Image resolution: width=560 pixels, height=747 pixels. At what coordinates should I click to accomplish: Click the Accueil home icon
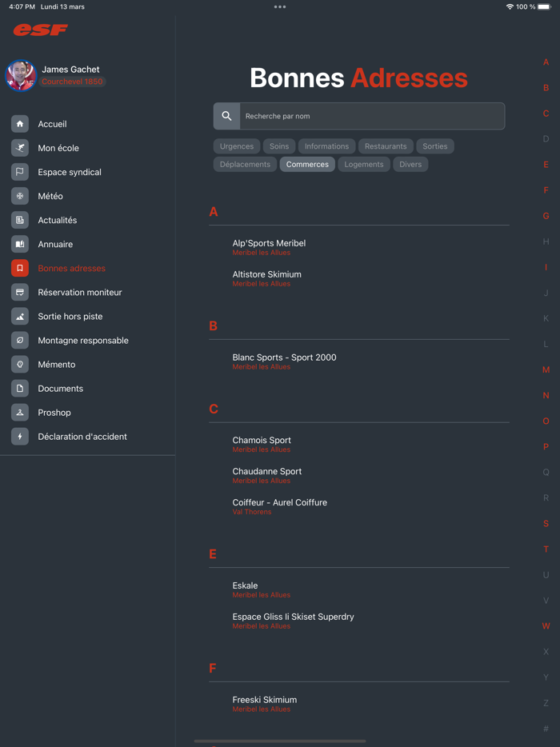point(20,124)
